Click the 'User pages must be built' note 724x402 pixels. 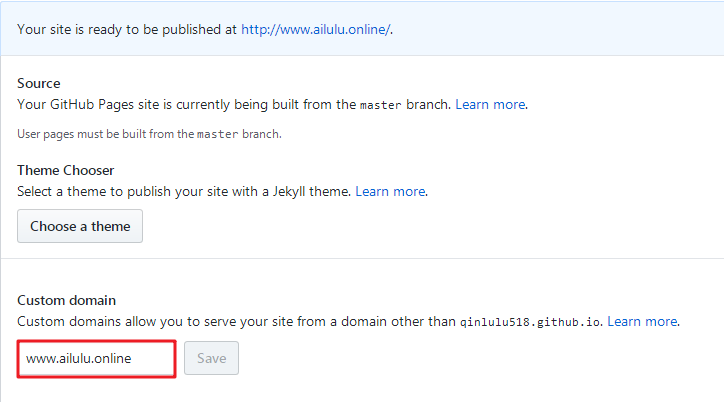(x=149, y=134)
